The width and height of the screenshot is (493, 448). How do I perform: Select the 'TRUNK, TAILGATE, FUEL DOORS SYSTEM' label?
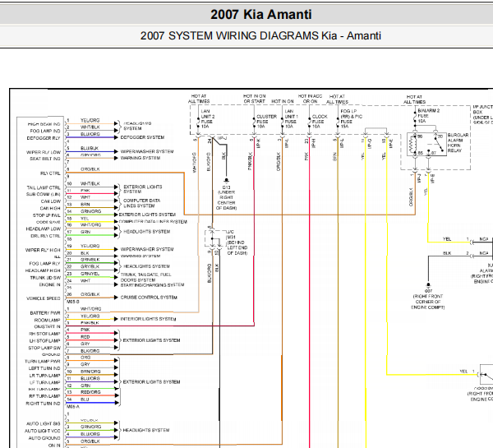(x=146, y=277)
